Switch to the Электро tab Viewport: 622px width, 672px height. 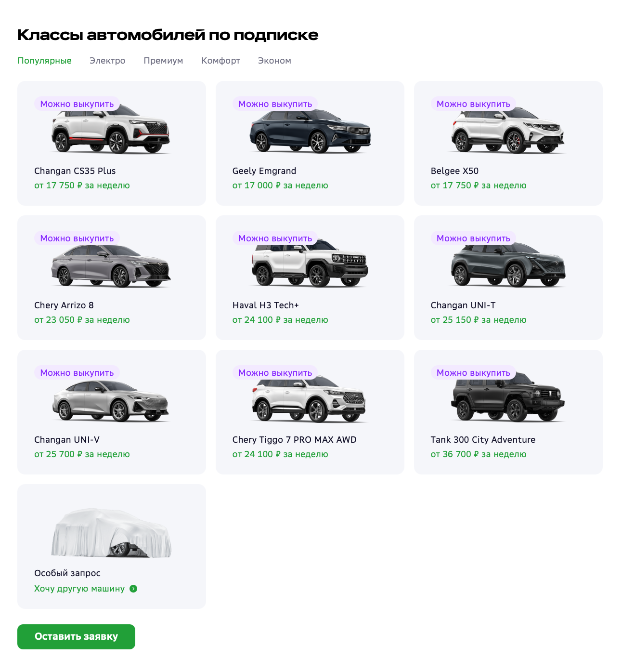[x=107, y=60]
